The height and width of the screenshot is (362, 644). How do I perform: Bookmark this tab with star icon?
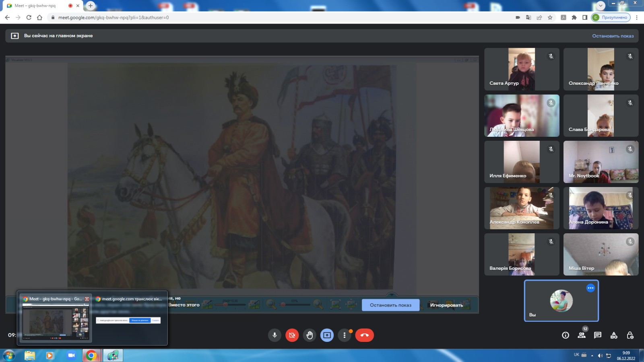tap(550, 17)
